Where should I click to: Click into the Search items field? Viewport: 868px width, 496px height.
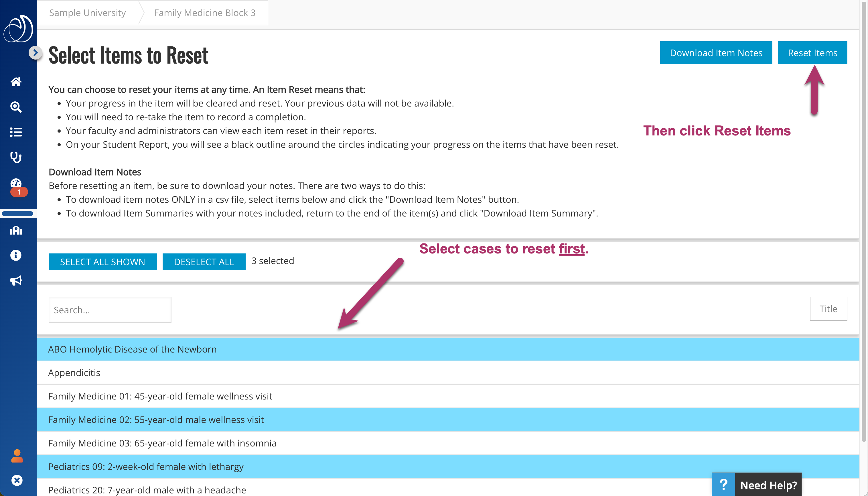pyautogui.click(x=110, y=310)
